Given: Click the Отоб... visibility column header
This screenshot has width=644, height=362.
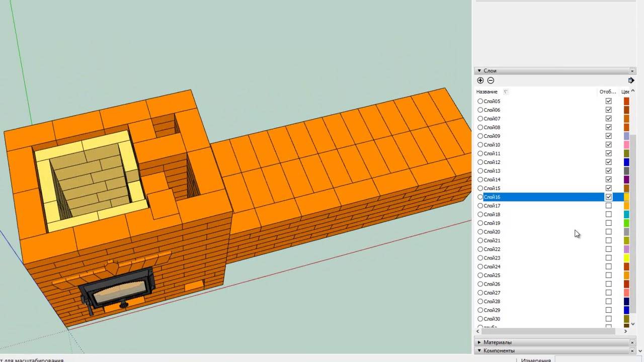Looking at the screenshot, I should click(607, 92).
